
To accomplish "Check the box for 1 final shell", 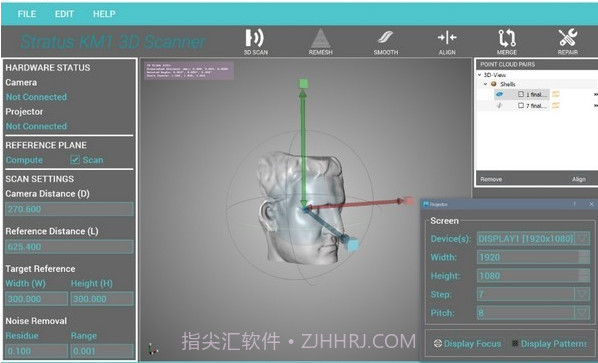I will click(521, 94).
